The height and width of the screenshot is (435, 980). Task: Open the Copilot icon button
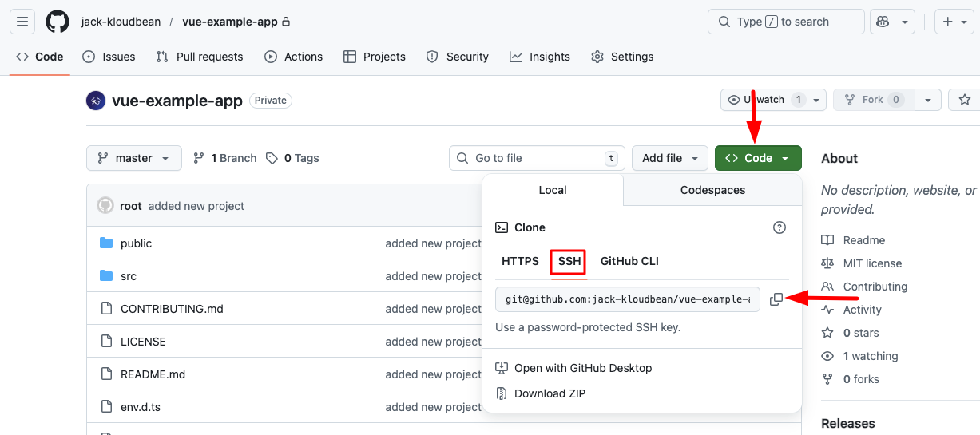[883, 22]
